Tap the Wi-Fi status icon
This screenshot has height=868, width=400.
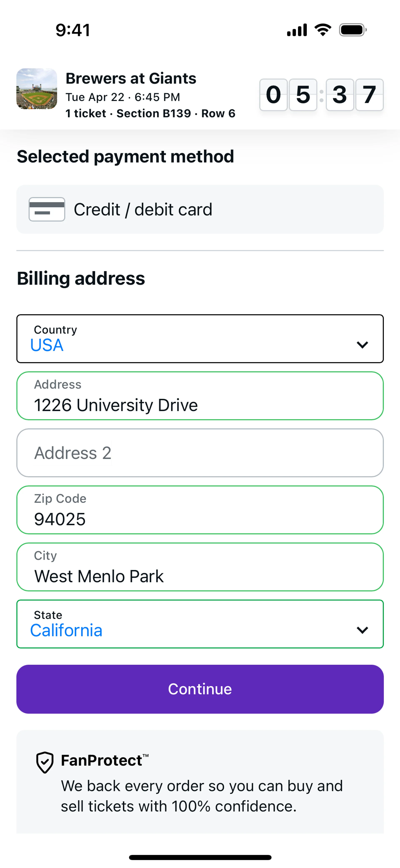coord(323,30)
